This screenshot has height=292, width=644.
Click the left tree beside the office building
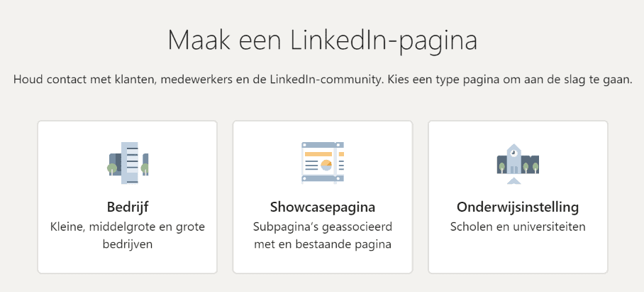tap(111, 168)
